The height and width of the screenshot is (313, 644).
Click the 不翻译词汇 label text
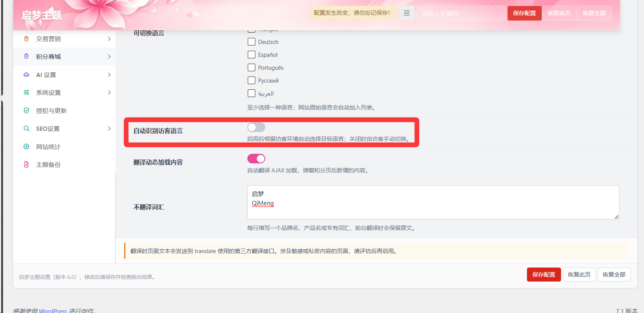[x=149, y=207]
